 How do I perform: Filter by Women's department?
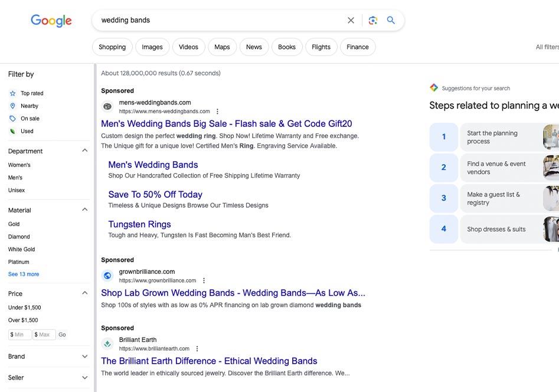(x=19, y=165)
